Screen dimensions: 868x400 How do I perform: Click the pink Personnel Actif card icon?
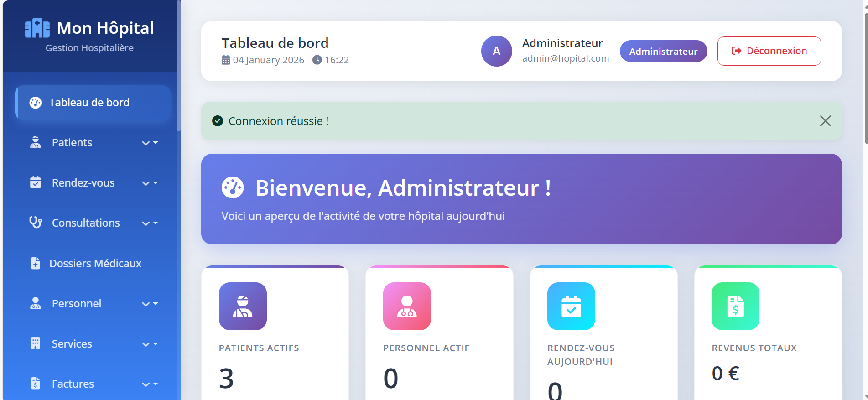pos(407,306)
